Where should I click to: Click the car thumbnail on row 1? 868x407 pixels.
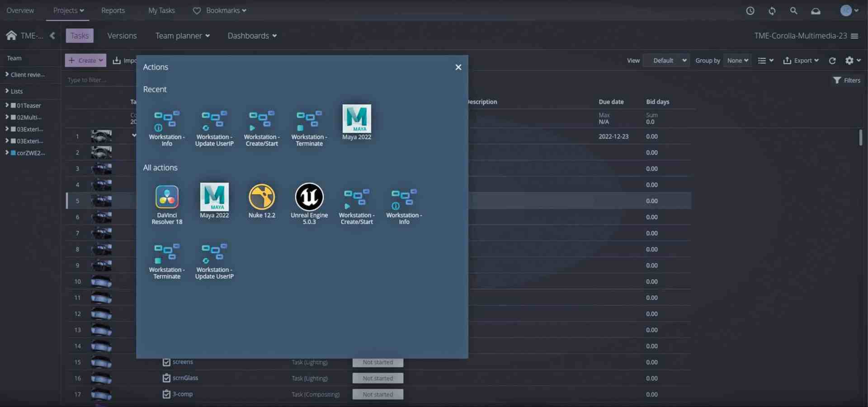[x=102, y=136]
